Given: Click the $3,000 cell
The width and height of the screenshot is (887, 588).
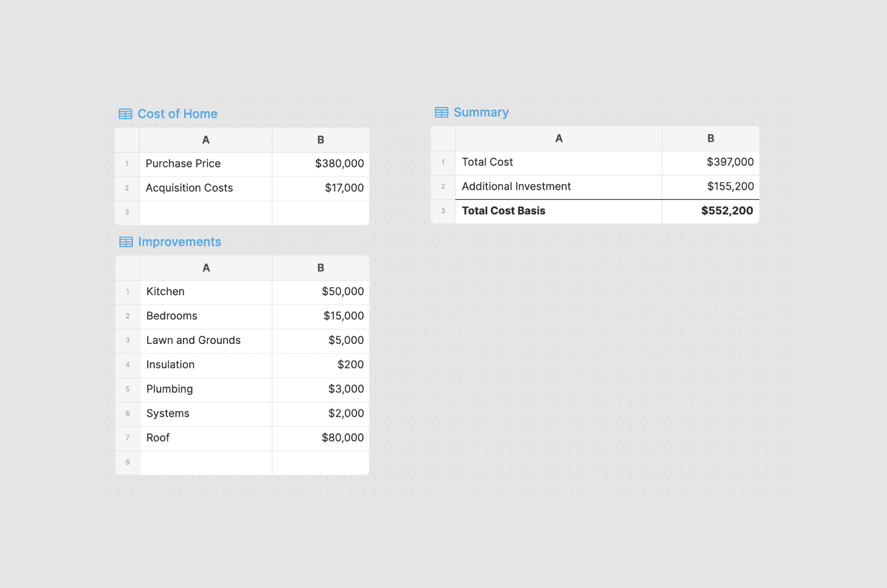Looking at the screenshot, I should pos(321,390).
